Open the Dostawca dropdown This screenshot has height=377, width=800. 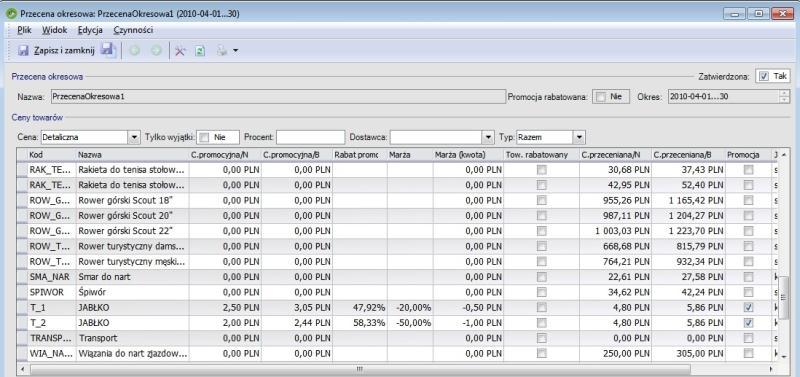click(x=489, y=137)
